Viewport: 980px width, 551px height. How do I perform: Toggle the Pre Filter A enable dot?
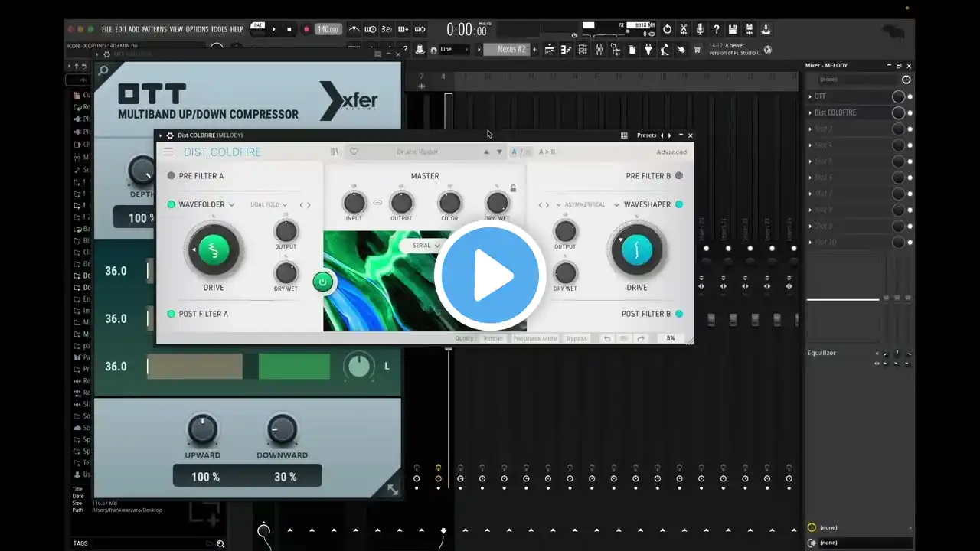171,176
